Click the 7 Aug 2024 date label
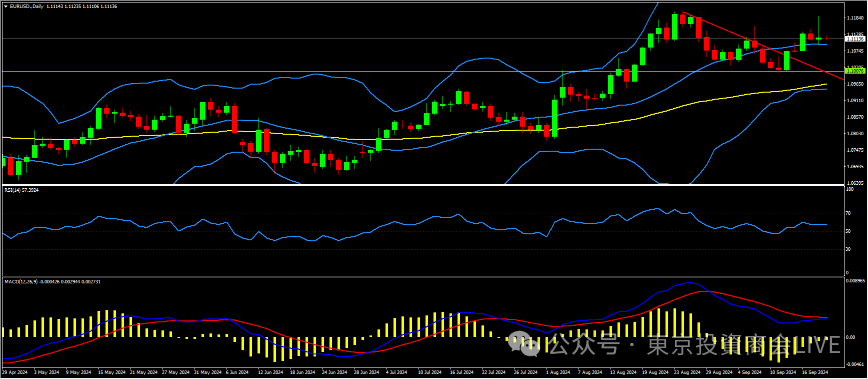This screenshot has height=379, width=868. click(590, 372)
